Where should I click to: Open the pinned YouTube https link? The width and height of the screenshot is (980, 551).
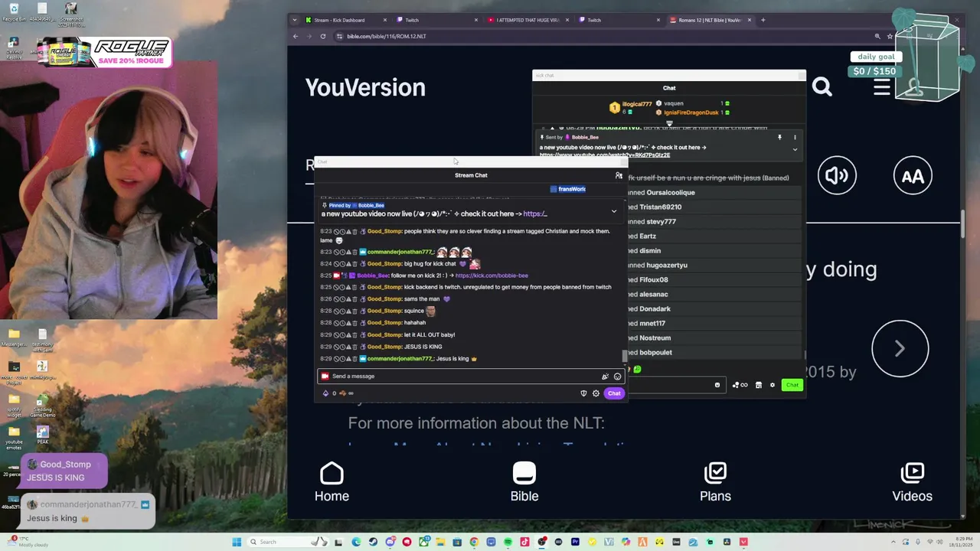pos(535,214)
